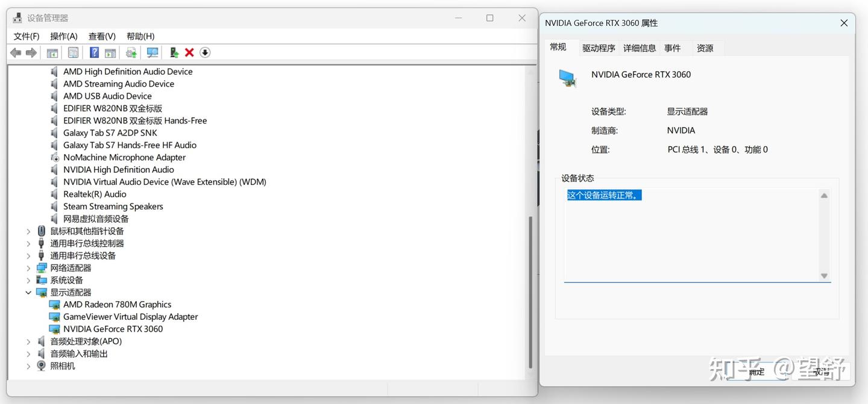Select NVIDIA High Definition Audio
Viewport: 868px width, 404px height.
(x=119, y=170)
